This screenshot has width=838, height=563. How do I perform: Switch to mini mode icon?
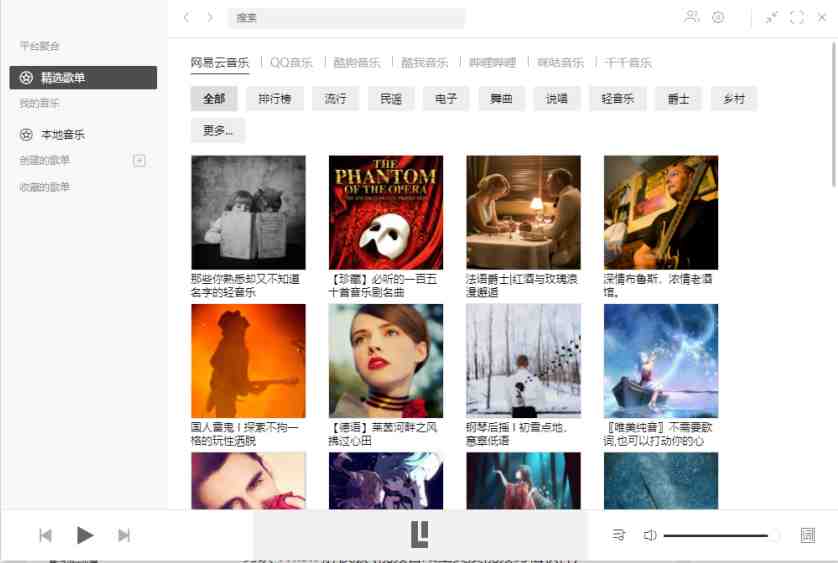click(x=771, y=17)
